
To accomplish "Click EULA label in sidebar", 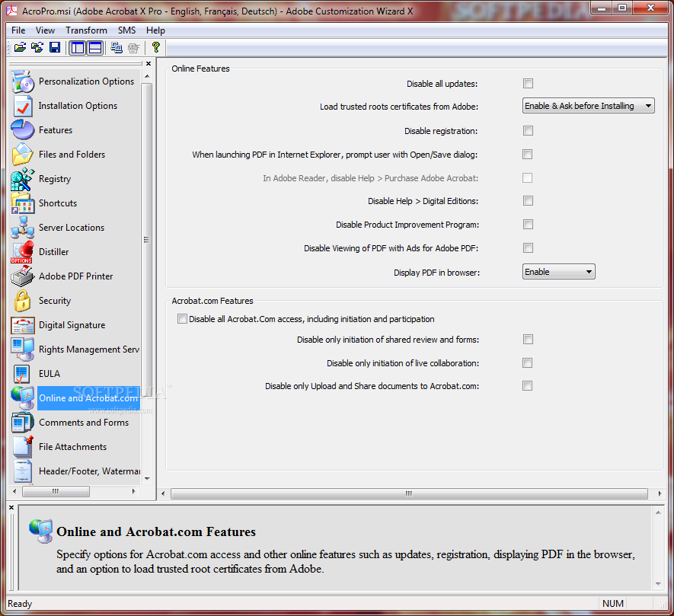I will 50,374.
